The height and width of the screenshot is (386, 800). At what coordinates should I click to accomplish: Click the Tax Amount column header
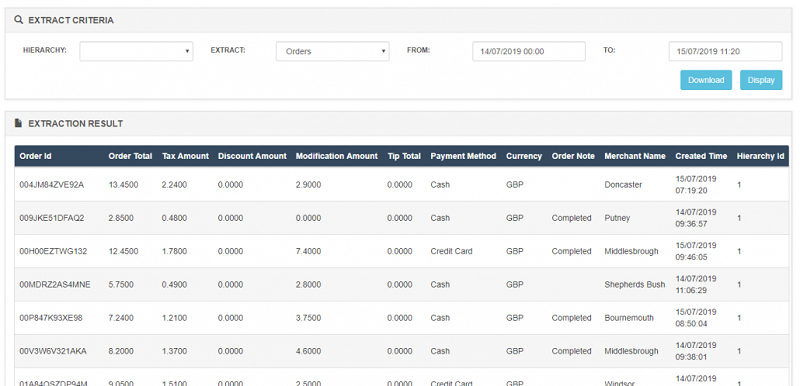pos(185,156)
